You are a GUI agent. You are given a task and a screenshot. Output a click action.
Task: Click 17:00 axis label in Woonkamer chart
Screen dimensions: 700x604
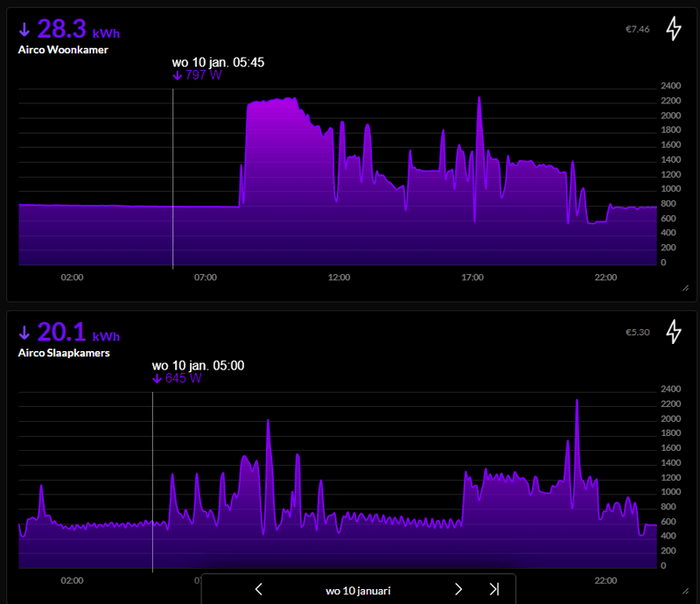click(472, 277)
